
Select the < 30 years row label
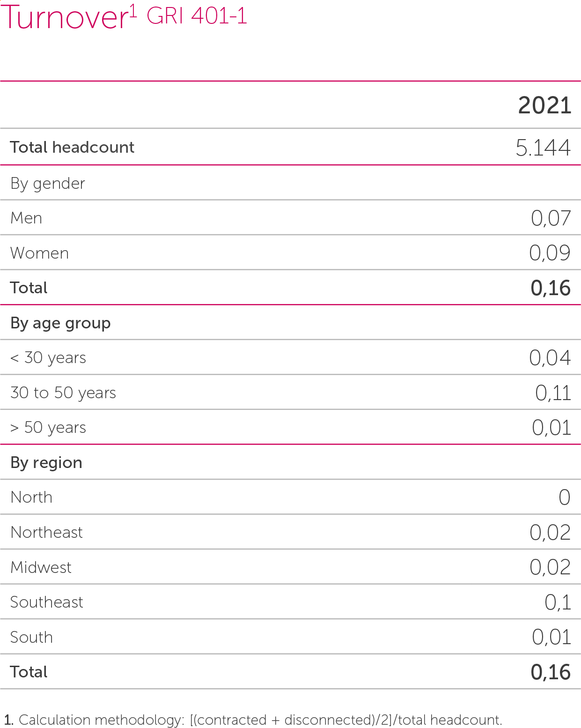(48, 358)
